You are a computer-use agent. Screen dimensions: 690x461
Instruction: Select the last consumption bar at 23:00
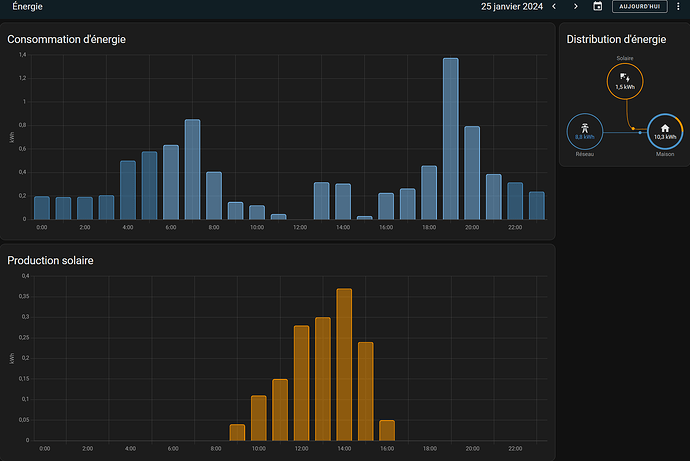point(537,205)
